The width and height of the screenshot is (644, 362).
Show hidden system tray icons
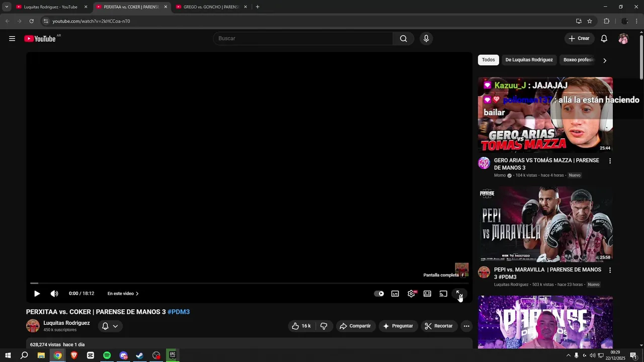pyautogui.click(x=569, y=355)
